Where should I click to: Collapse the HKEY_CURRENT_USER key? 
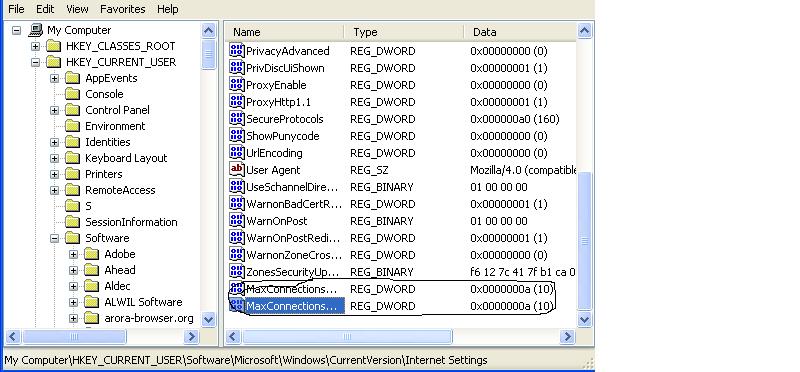(35, 62)
